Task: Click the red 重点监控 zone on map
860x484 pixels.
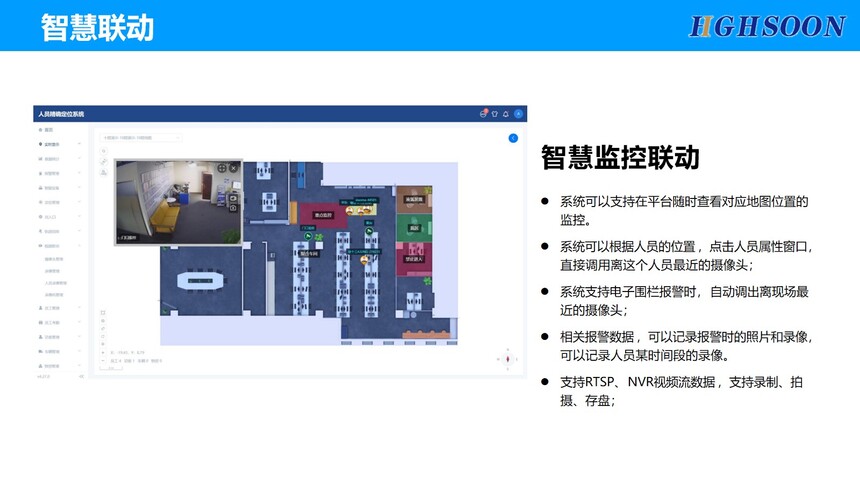Action: 322,215
